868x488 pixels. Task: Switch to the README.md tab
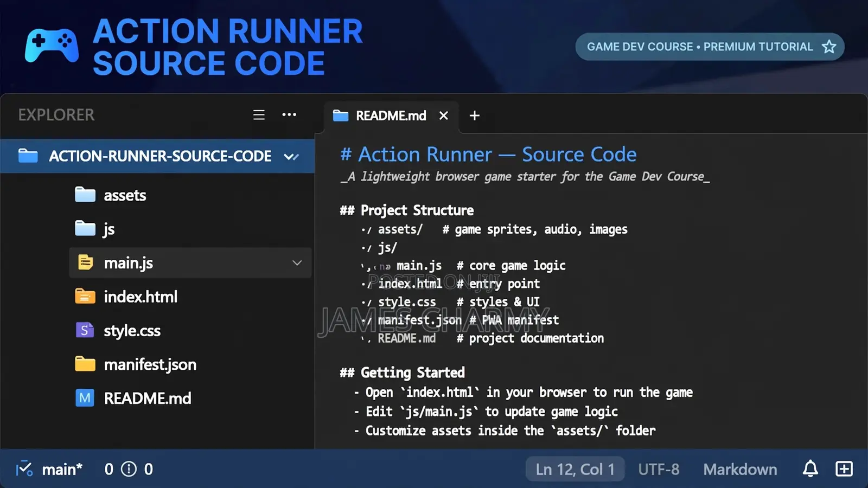391,116
